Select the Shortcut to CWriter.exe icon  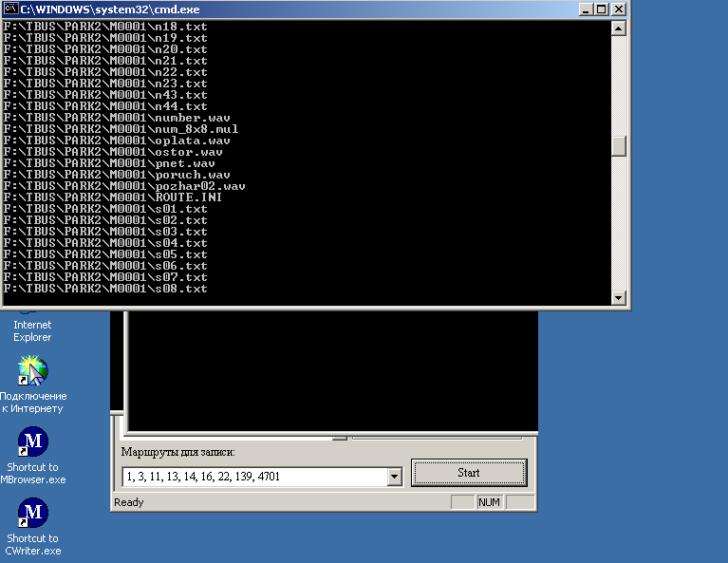point(33,527)
